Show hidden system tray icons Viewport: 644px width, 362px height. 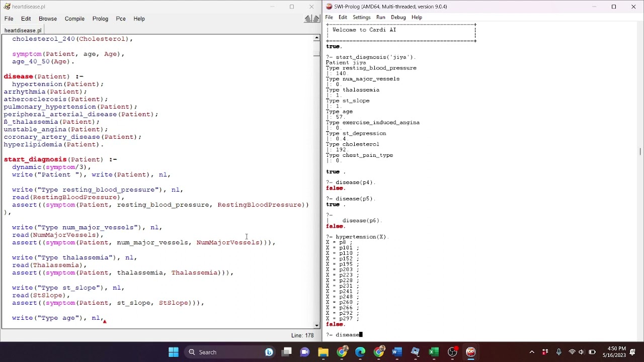click(532, 352)
